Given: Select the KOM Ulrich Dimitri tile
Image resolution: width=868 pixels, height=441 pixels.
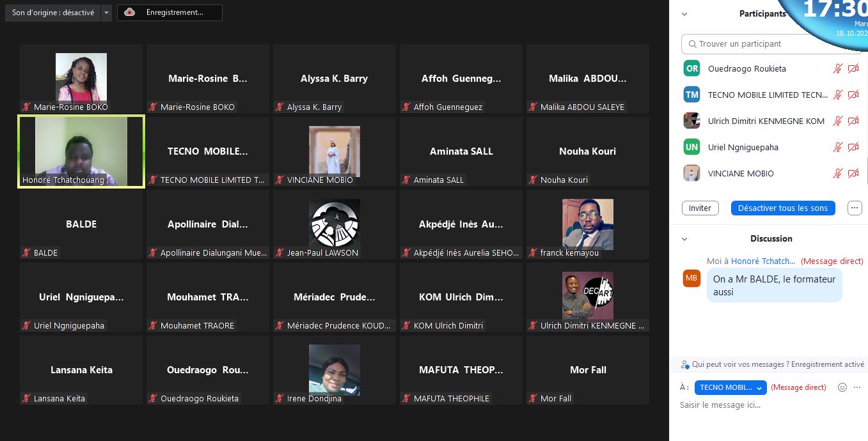Looking at the screenshot, I should (461, 297).
